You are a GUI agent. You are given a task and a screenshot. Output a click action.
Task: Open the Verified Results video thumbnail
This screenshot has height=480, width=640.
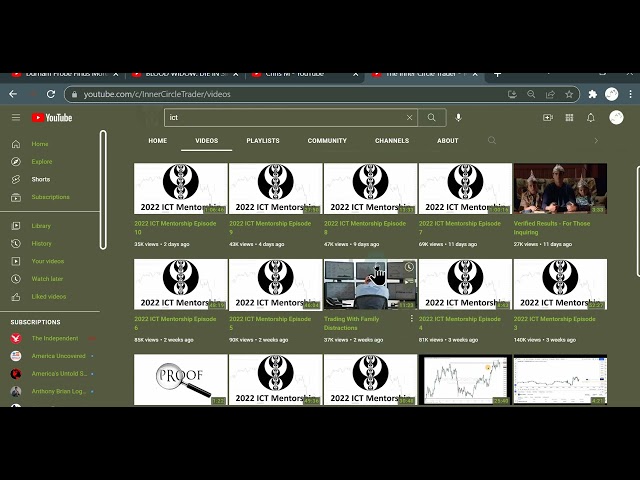point(560,189)
